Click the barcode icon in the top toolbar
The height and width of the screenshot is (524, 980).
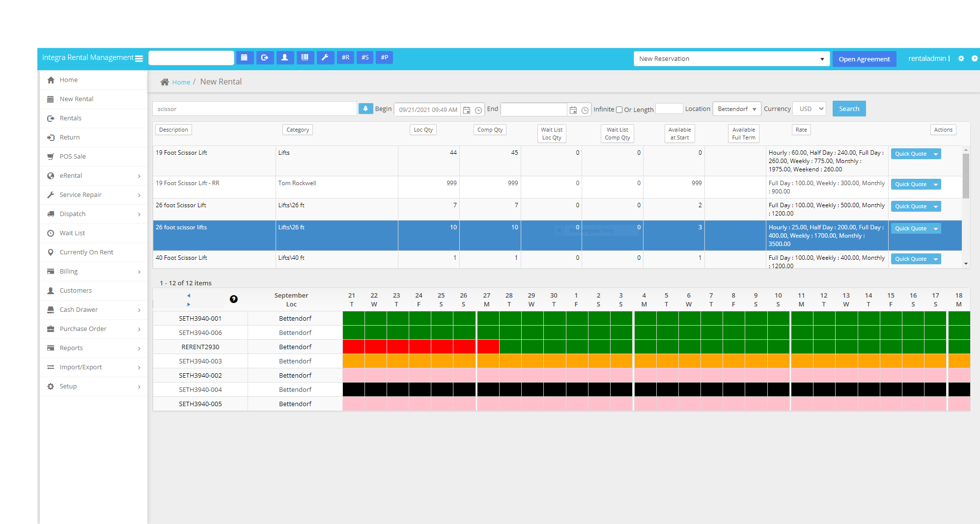[305, 58]
